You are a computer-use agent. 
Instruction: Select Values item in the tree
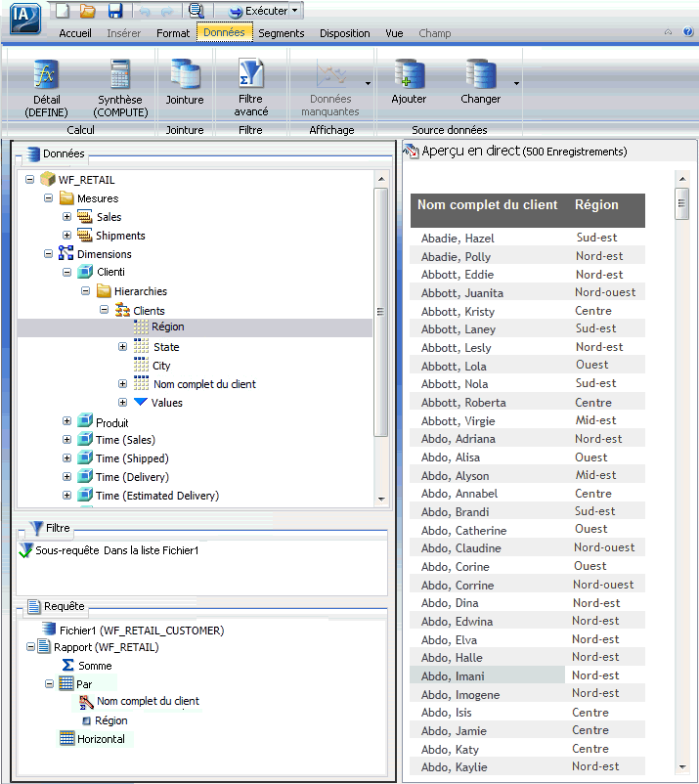(166, 403)
